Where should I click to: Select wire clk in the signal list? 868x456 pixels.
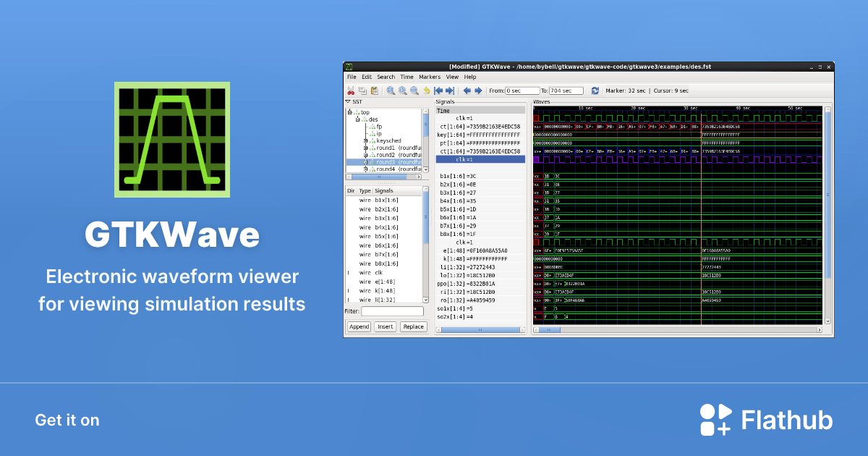coord(383,273)
